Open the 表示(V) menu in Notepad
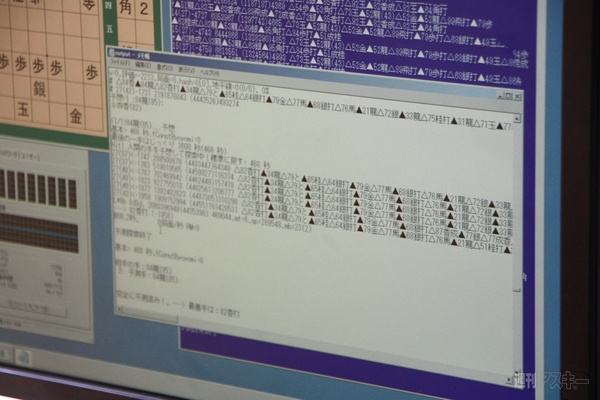The height and width of the screenshot is (400, 600). point(187,70)
